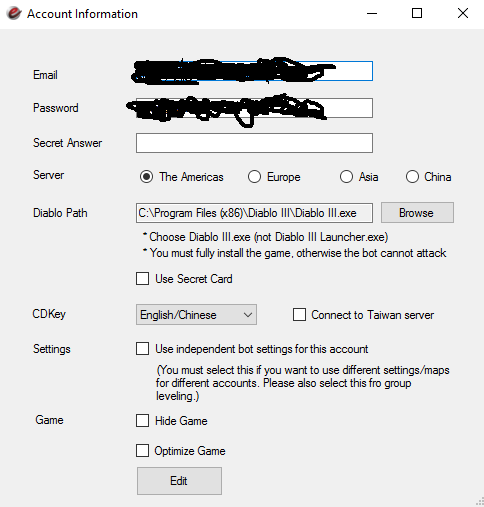Viewport: 484px width, 507px height.
Task: Minimize the Account Information window
Action: (x=372, y=13)
